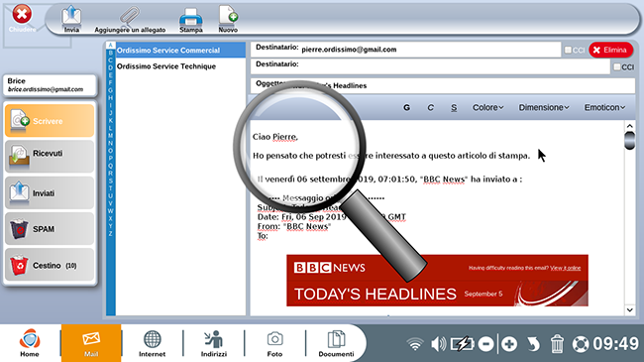Switch to the Foto tab
The height and width of the screenshot is (362, 644).
click(x=274, y=343)
